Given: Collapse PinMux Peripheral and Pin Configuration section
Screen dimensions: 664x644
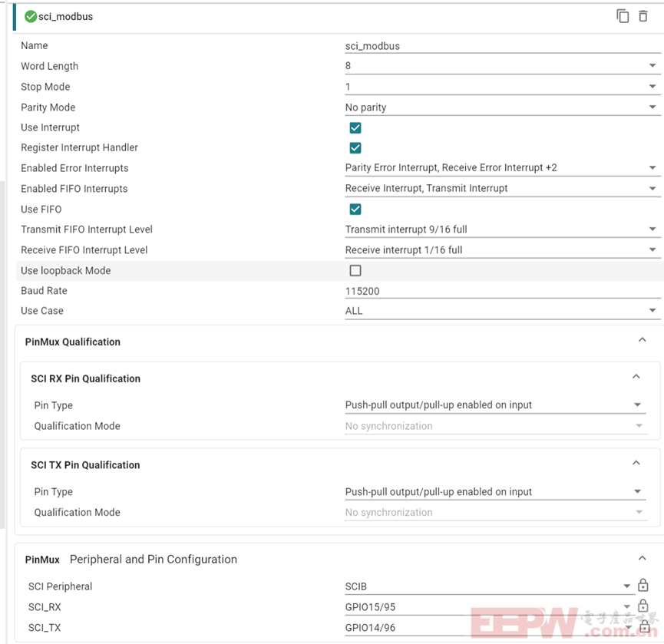Looking at the screenshot, I should click(x=642, y=558).
